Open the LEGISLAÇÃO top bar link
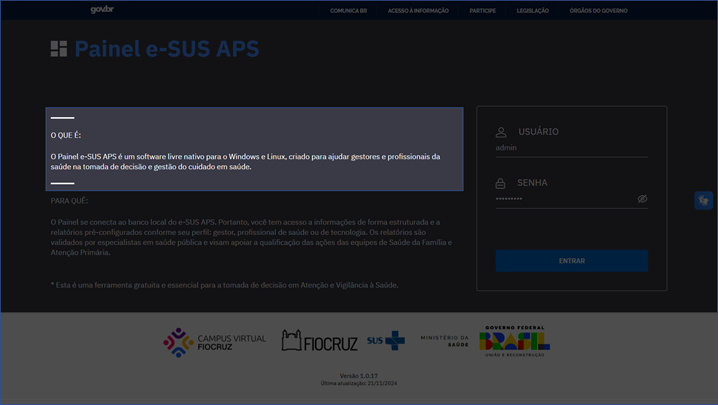 coord(533,11)
